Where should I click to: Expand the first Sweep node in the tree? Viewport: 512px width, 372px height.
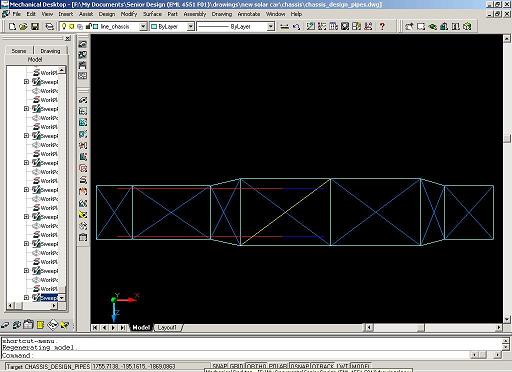pos(26,82)
